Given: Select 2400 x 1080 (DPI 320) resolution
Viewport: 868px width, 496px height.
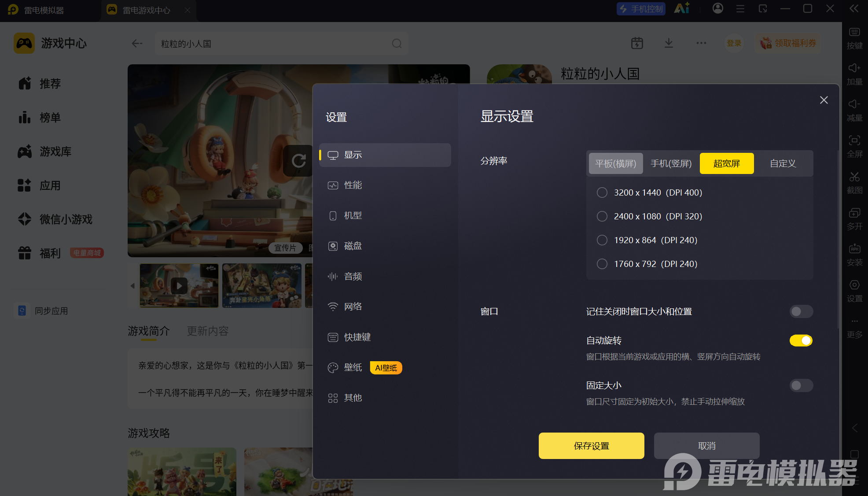Looking at the screenshot, I should click(649, 216).
